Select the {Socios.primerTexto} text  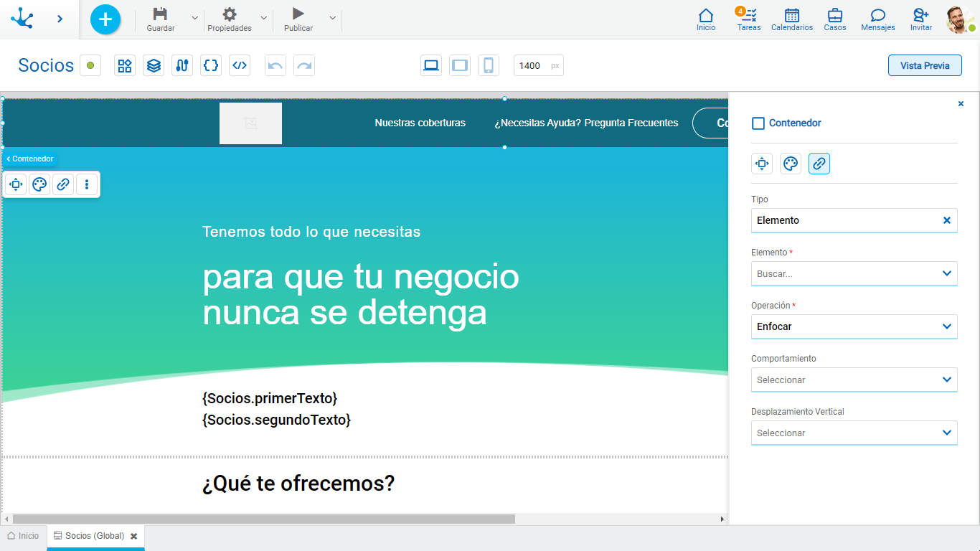point(270,398)
